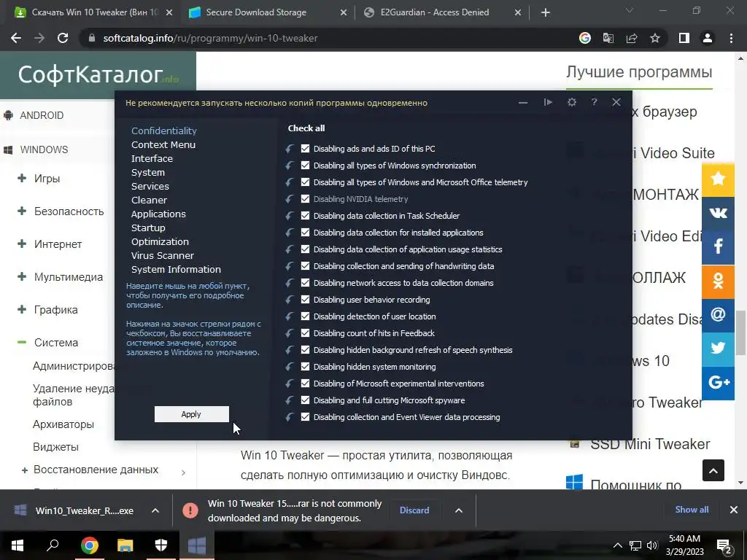Apply the selected tweaks
The image size is (747, 560).
[192, 414]
